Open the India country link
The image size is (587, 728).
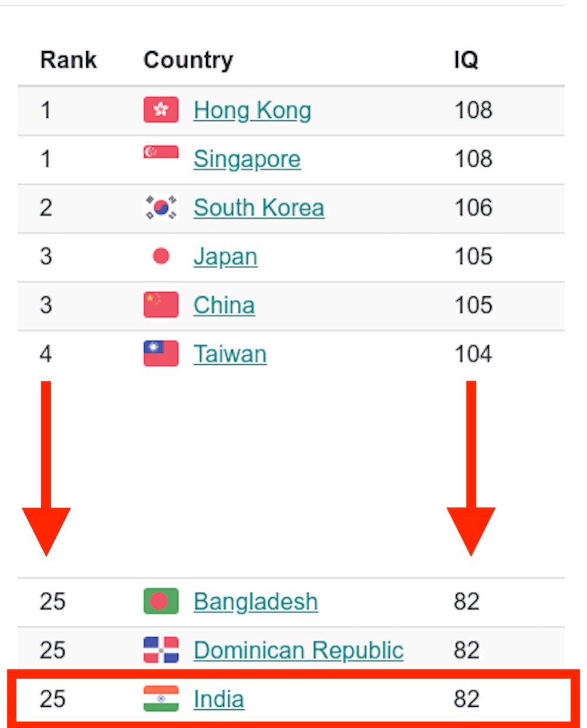click(x=219, y=699)
